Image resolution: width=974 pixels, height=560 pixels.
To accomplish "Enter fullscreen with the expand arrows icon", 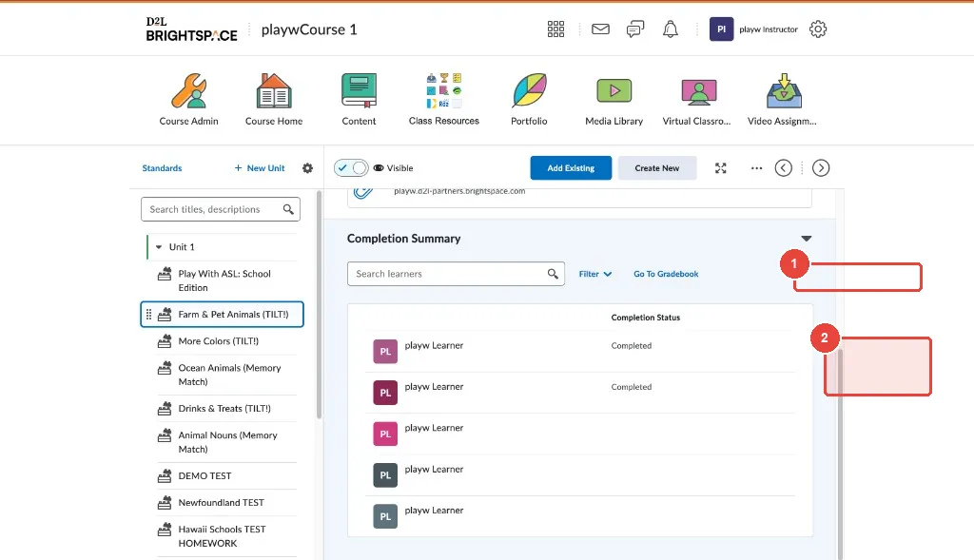I will (721, 168).
